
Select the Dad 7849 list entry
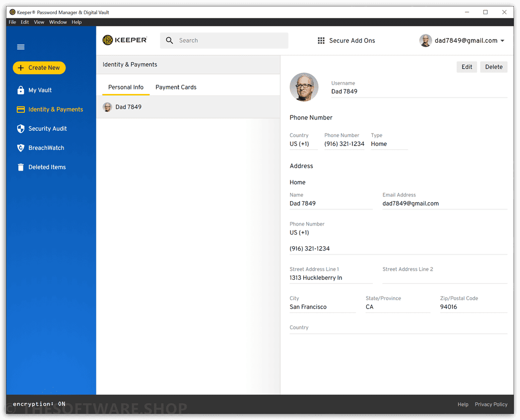188,107
